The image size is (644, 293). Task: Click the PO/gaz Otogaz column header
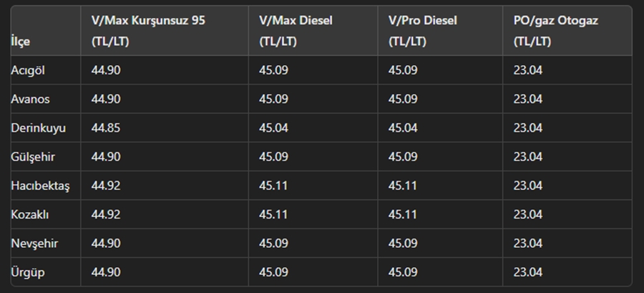[556, 31]
